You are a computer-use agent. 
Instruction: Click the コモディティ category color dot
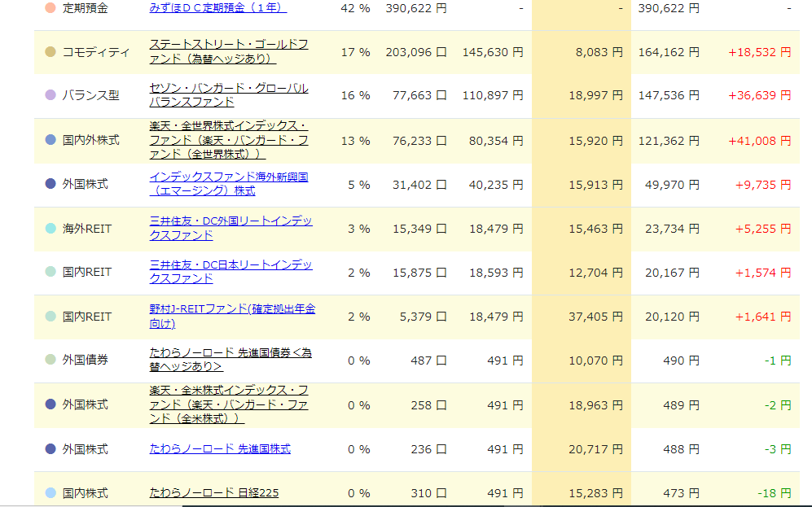[50, 52]
